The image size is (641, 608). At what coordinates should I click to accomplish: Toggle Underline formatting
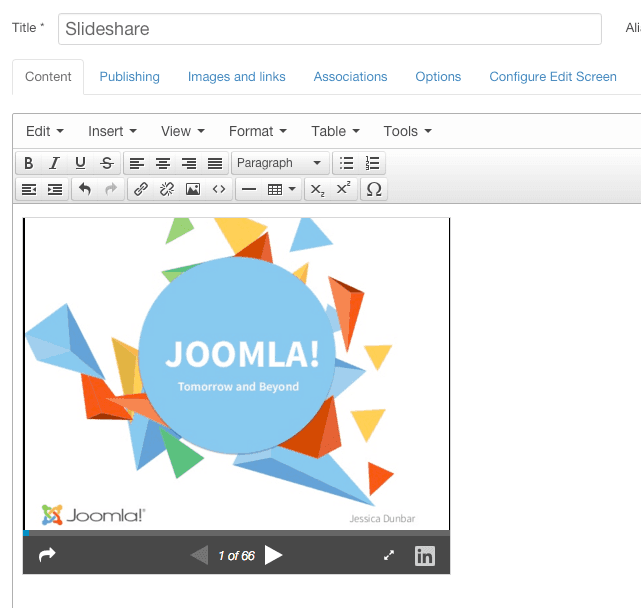pos(81,163)
